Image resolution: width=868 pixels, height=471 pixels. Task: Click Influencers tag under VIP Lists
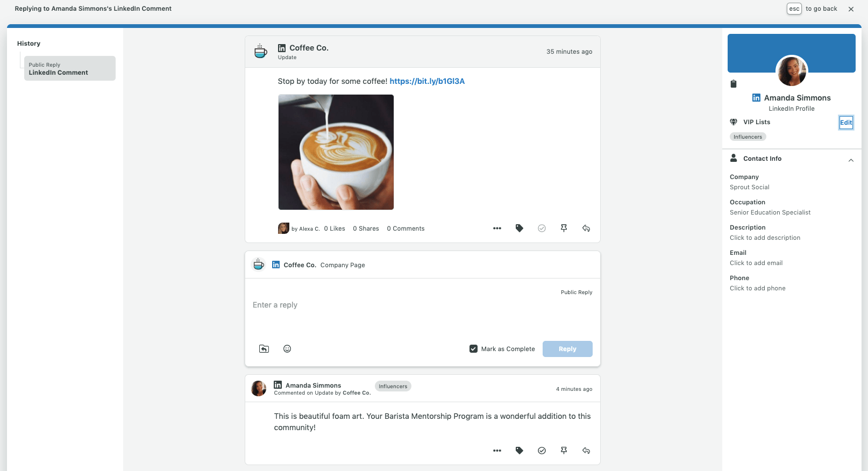[748, 137]
